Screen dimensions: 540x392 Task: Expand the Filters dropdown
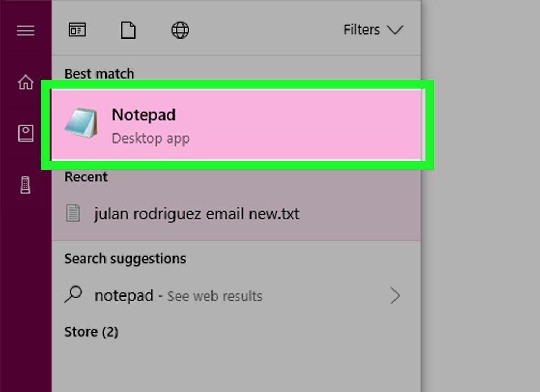tap(373, 30)
